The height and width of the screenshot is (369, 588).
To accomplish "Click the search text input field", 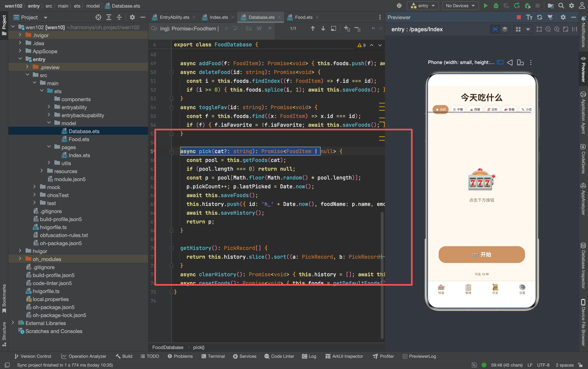I will pyautogui.click(x=189, y=29).
